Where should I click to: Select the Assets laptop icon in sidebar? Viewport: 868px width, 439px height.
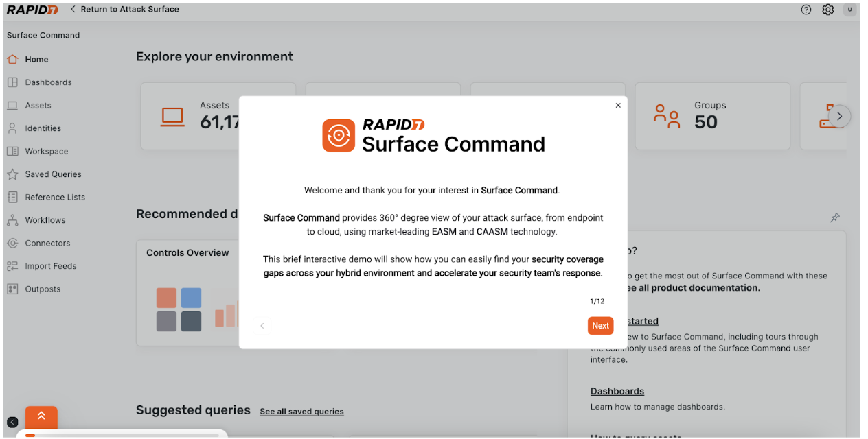point(12,106)
